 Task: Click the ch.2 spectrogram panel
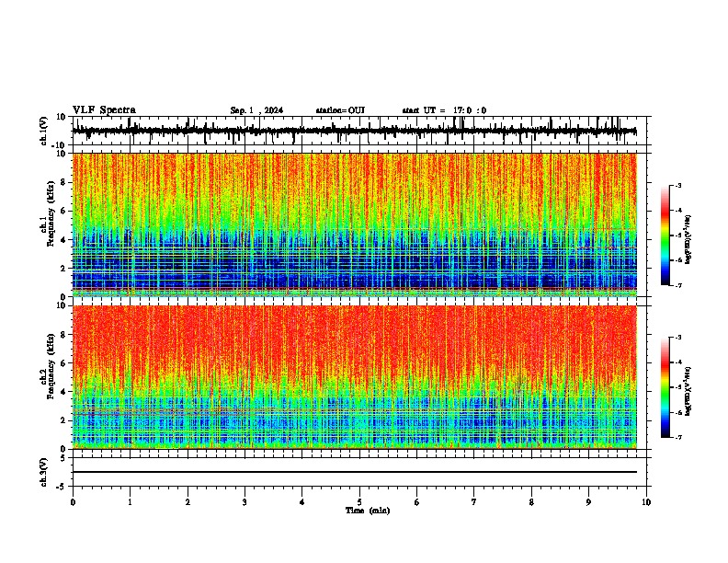(354, 377)
